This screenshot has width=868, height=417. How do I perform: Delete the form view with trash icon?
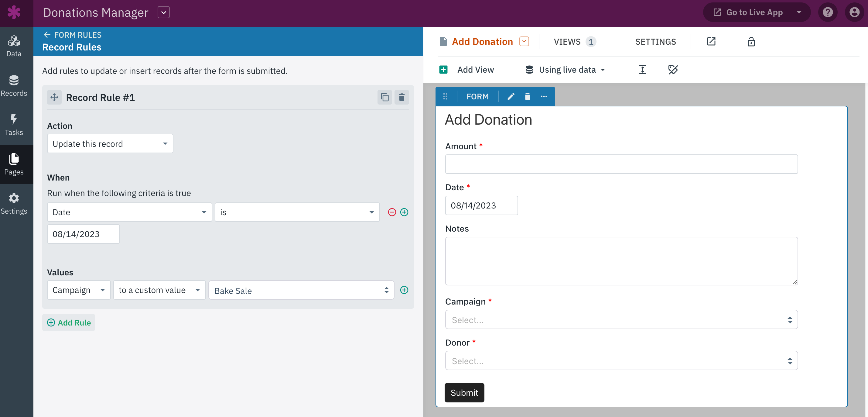coord(527,96)
